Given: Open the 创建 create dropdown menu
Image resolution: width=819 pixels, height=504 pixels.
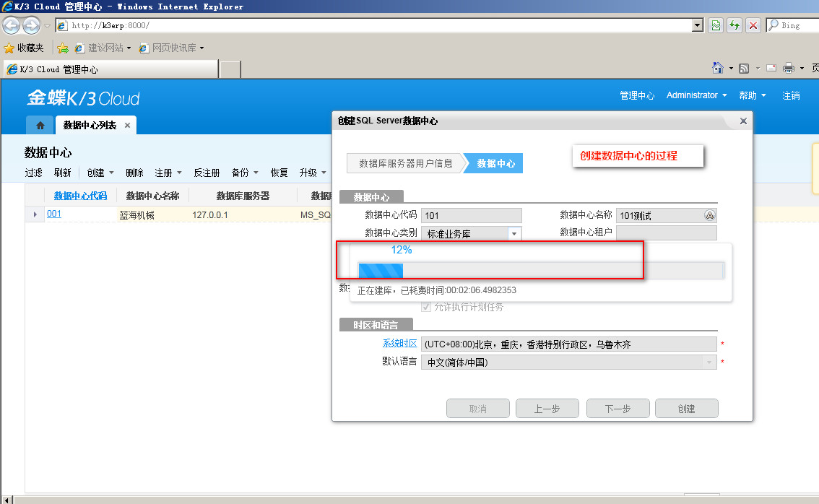Looking at the screenshot, I should [100, 173].
